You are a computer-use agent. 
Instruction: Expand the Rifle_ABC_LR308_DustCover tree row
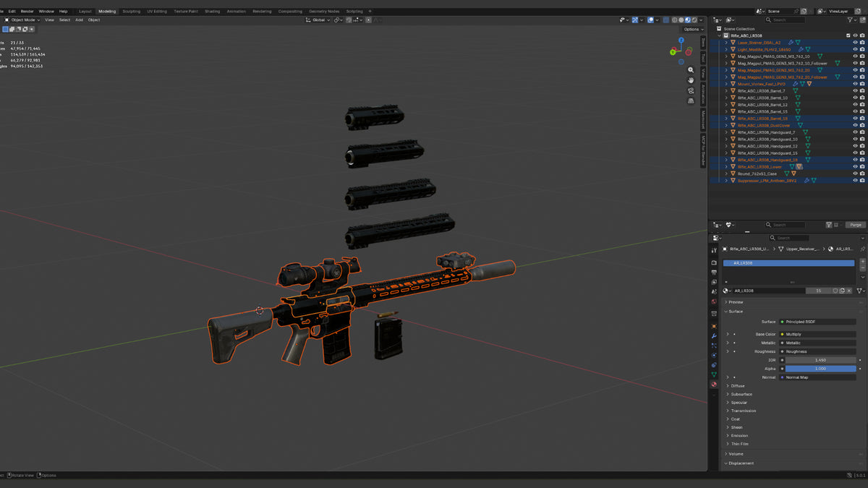726,125
